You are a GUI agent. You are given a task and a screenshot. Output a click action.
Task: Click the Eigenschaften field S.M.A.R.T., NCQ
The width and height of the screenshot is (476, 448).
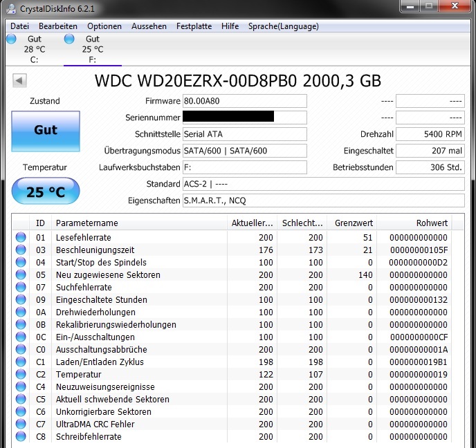coord(324,200)
